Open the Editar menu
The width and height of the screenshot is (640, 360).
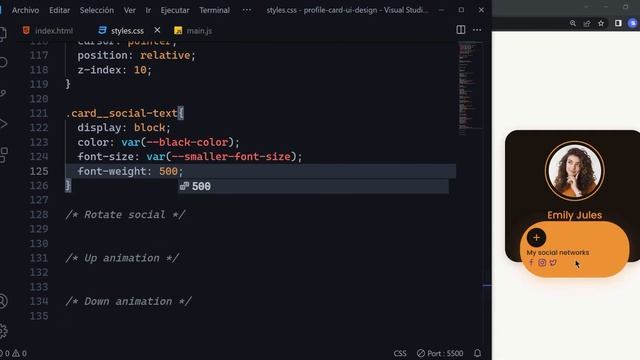tap(60, 10)
